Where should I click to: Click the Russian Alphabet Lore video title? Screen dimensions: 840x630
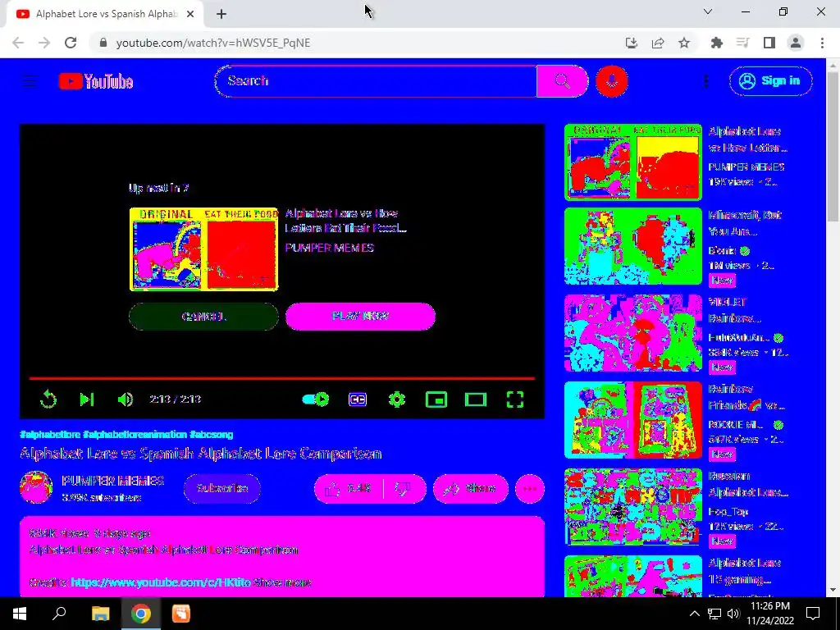pos(748,484)
